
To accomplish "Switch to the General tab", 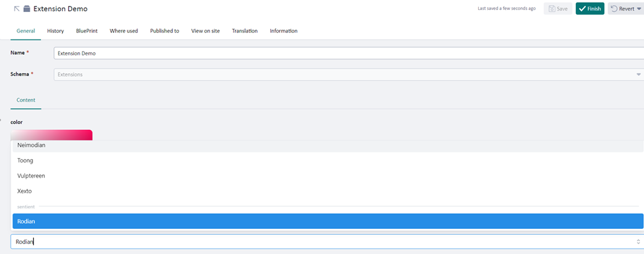I will click(26, 31).
